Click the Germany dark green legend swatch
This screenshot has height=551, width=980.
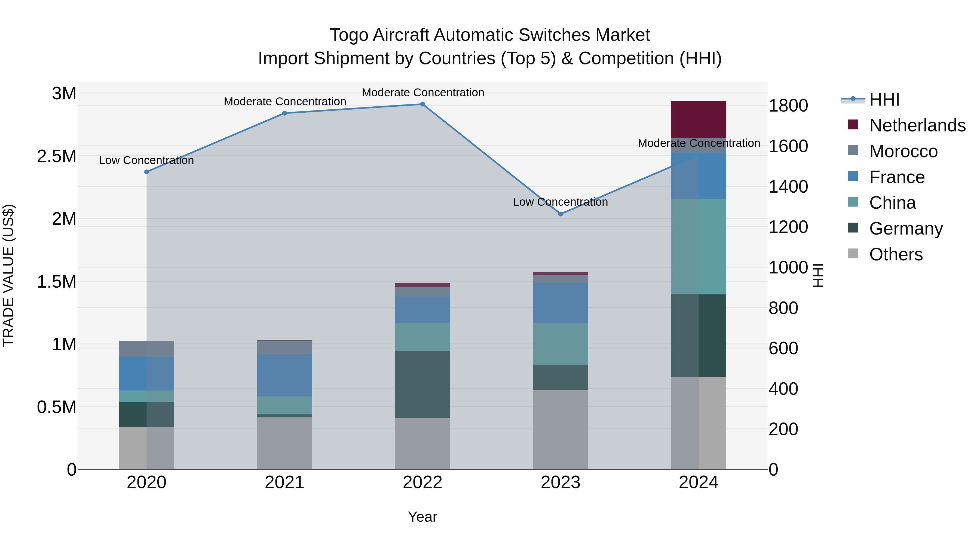[853, 228]
